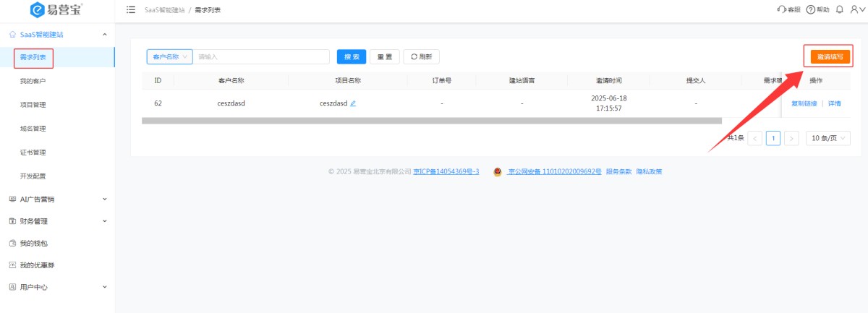Click the 复制链接 link in the row
The width and height of the screenshot is (868, 313).
click(x=804, y=103)
